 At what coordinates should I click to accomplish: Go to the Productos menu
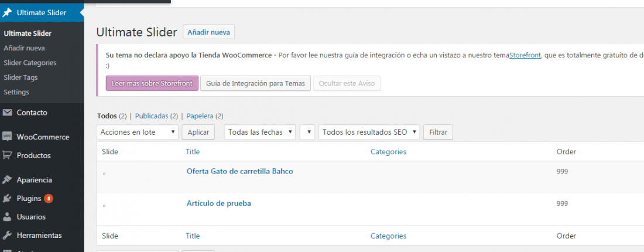(34, 156)
